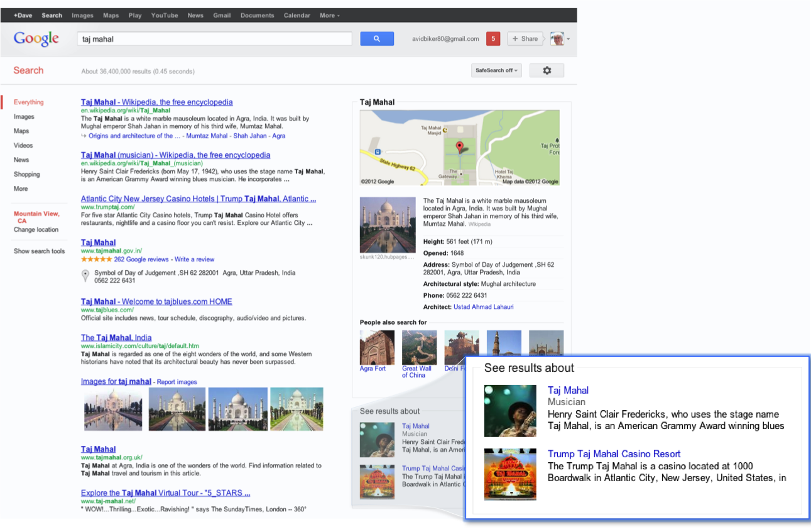The height and width of the screenshot is (532, 811).
Task: Click the account dropdown arrow beside profile photo
Action: pos(569,39)
